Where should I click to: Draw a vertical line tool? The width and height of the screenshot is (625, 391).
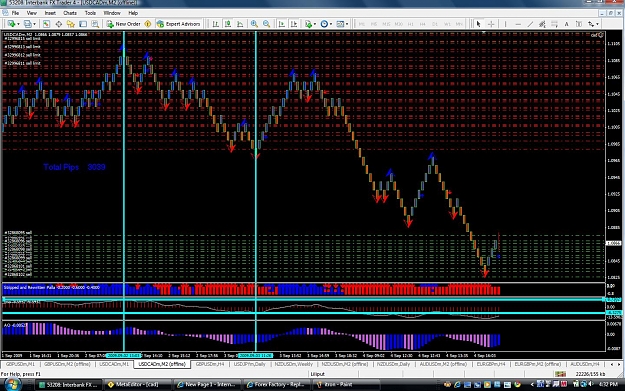[505, 24]
